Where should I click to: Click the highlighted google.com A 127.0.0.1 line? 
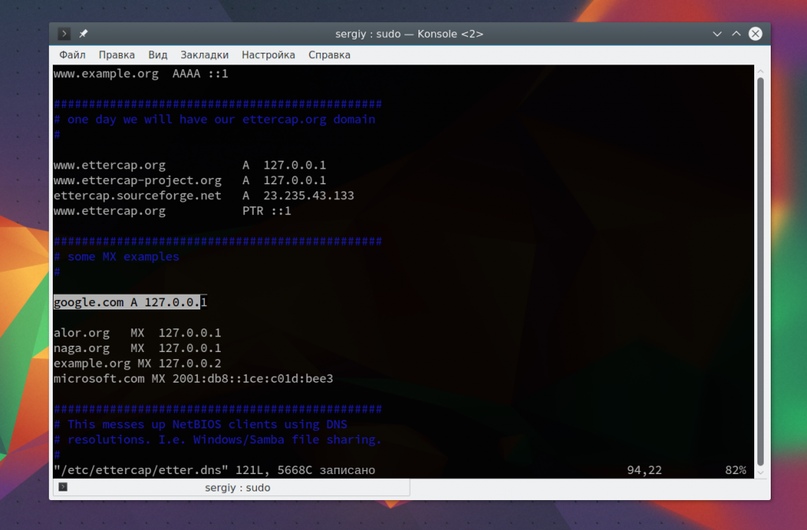130,302
